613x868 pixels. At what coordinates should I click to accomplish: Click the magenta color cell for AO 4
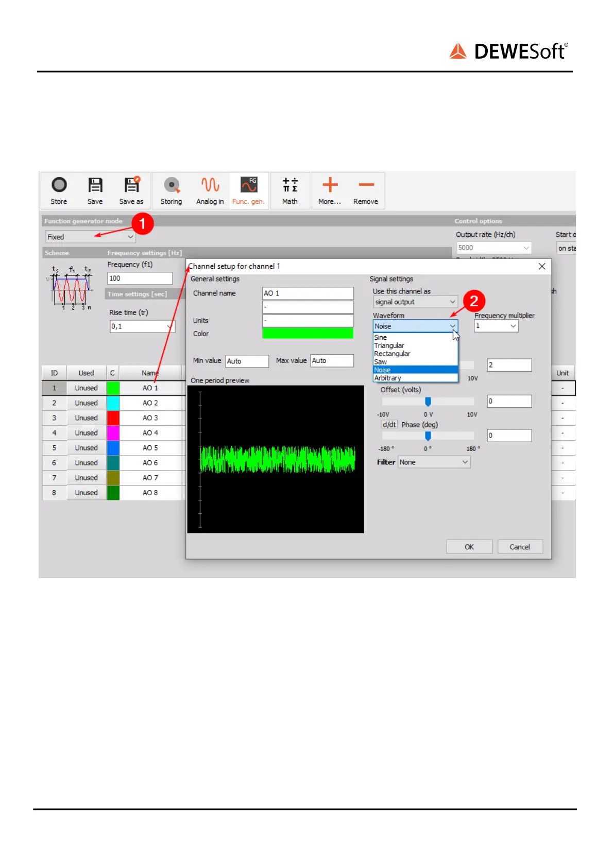pos(113,433)
